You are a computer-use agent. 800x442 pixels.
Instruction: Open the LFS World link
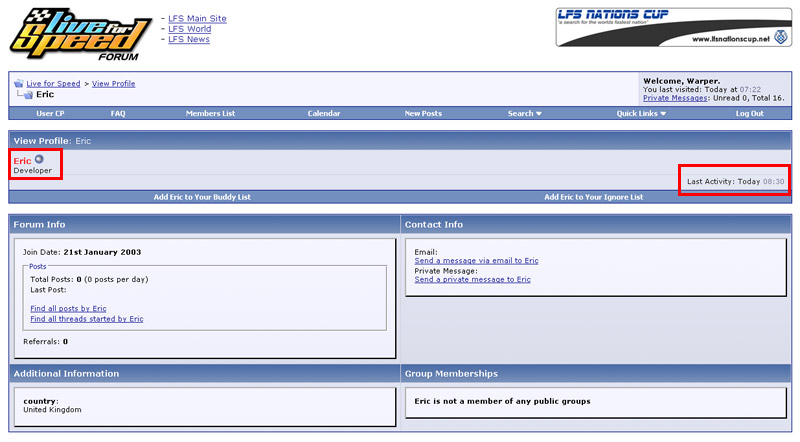(x=189, y=29)
